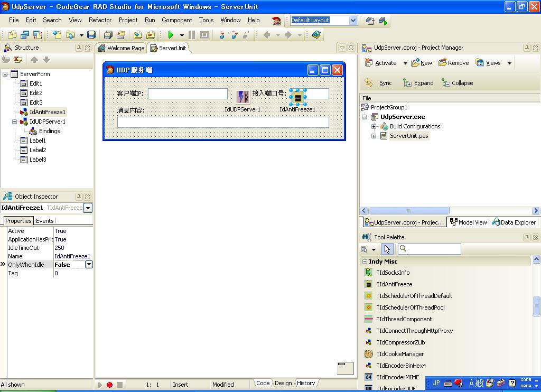The image size is (541, 392).
Task: Click the Tool Palette arrow pointer tool
Action: tap(387, 249)
